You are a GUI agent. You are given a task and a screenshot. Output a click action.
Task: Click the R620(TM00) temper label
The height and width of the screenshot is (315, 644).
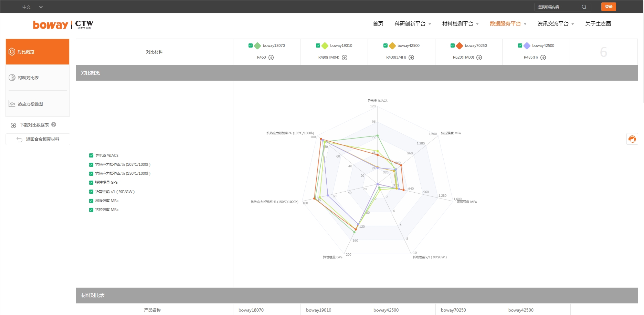click(x=463, y=58)
